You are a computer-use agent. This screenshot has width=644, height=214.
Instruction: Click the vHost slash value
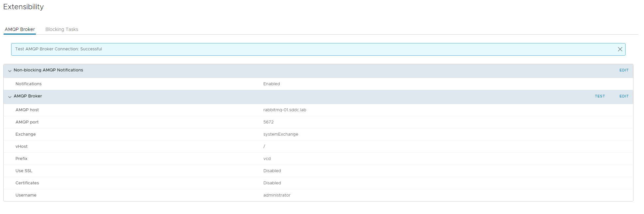coord(264,147)
